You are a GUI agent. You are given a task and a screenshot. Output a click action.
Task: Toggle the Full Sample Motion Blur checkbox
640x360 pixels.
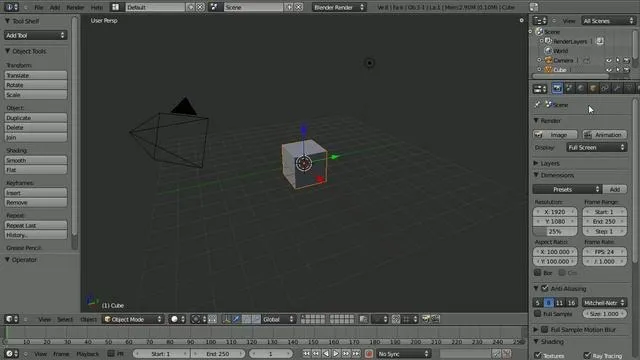click(x=544, y=329)
